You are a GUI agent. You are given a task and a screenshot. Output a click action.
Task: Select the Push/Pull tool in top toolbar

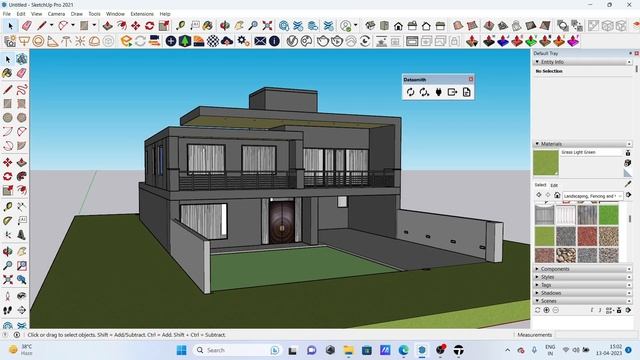coord(107,26)
